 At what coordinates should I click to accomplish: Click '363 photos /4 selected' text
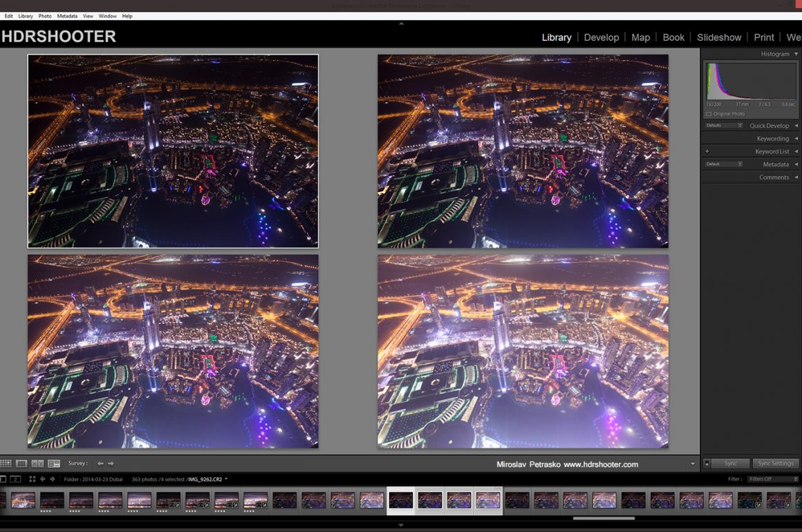[158, 479]
